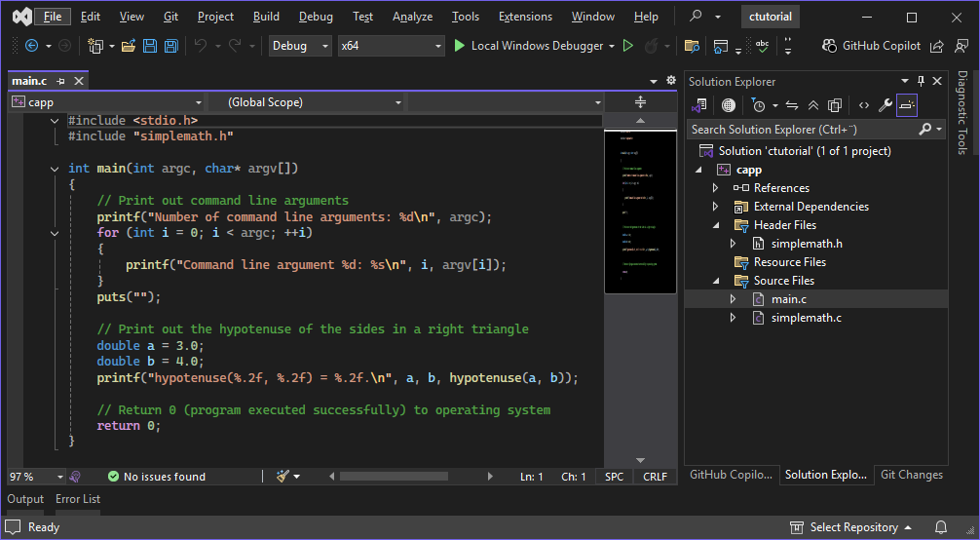Open the Error List panel tab
980x540 pixels.
tap(78, 499)
